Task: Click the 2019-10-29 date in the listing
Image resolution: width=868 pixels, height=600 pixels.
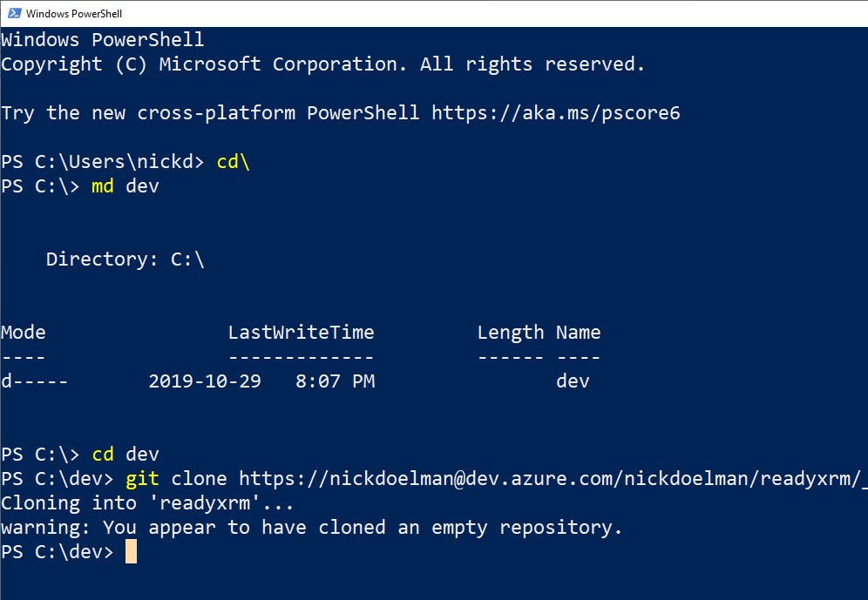Action: tap(204, 381)
